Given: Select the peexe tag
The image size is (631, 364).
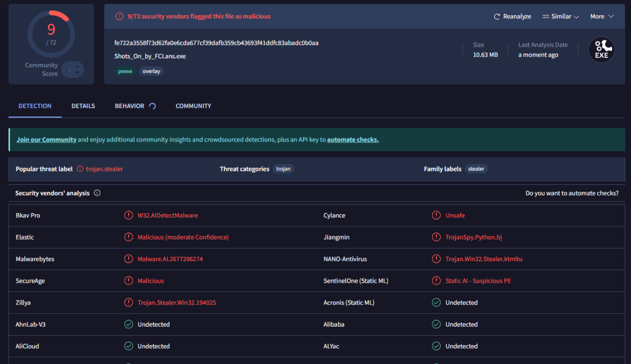Looking at the screenshot, I should click(125, 71).
